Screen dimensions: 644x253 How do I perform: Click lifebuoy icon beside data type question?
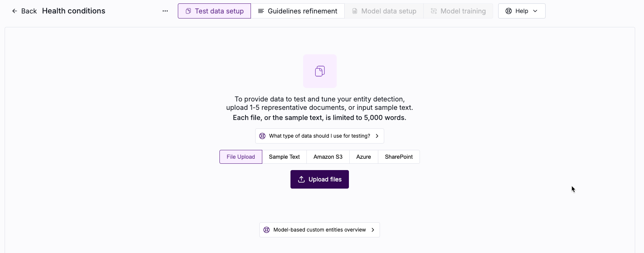tap(262, 136)
